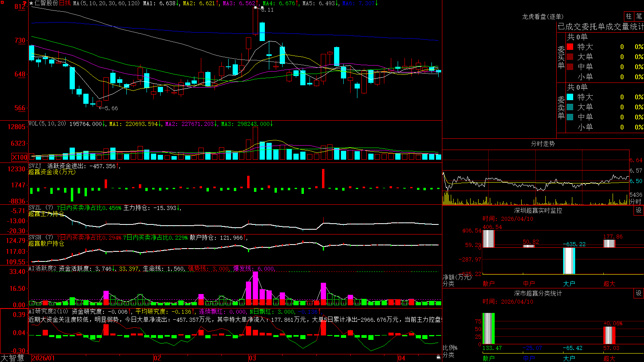Click the red 特大 buy-order color swatch
This screenshot has width=644, height=362.
(x=570, y=47)
